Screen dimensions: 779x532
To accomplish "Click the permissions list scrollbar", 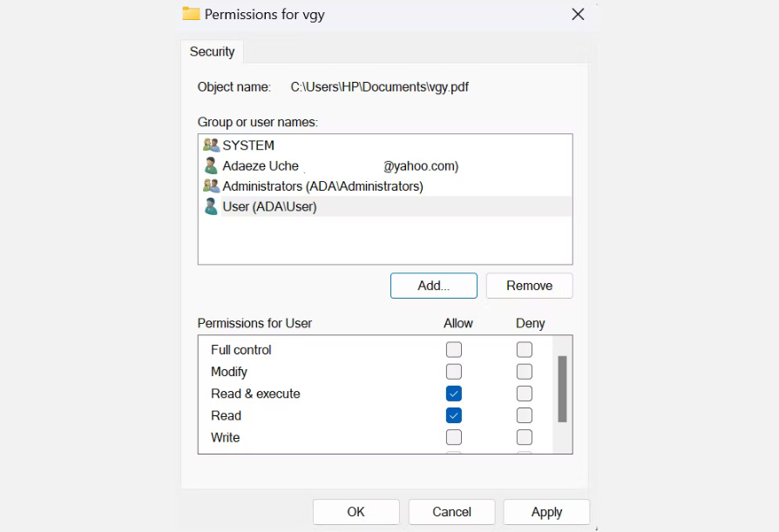I will pos(562,389).
